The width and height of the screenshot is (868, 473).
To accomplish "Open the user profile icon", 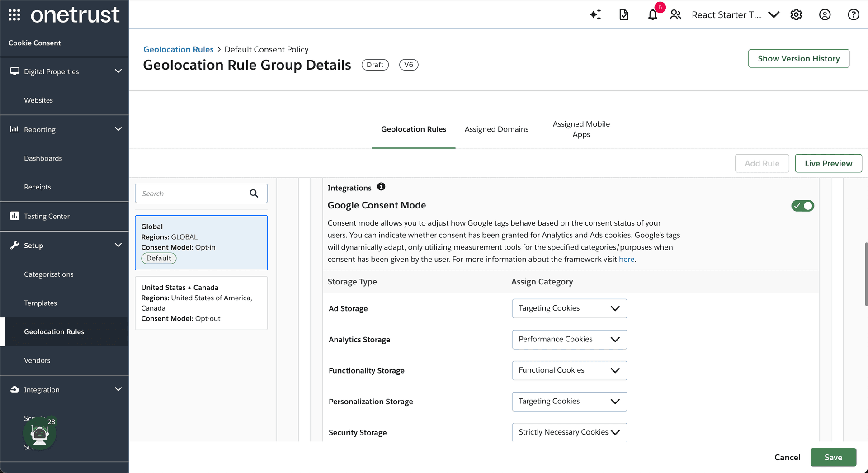I will [x=825, y=15].
